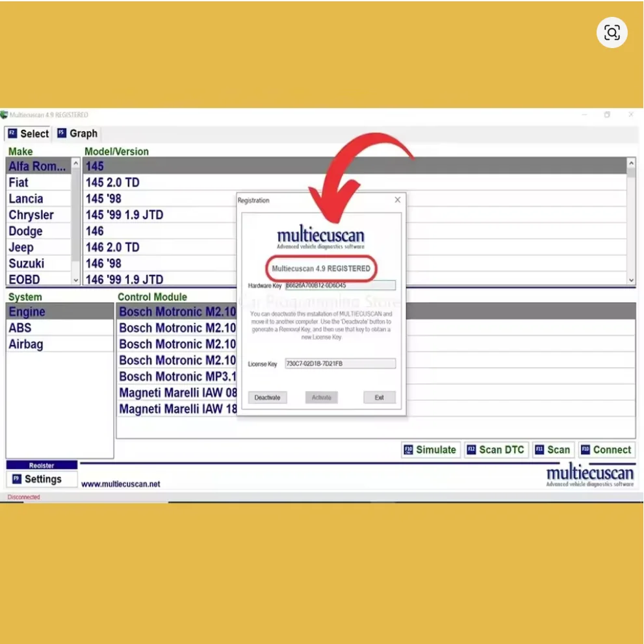Screen dimensions: 644x644
Task: Click the F9 icon on the Settings button
Action: 17,478
